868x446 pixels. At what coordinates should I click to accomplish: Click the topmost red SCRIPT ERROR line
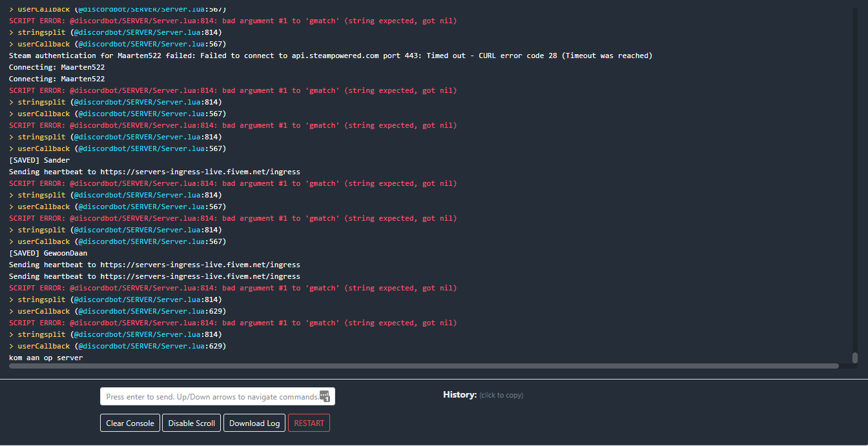point(232,21)
